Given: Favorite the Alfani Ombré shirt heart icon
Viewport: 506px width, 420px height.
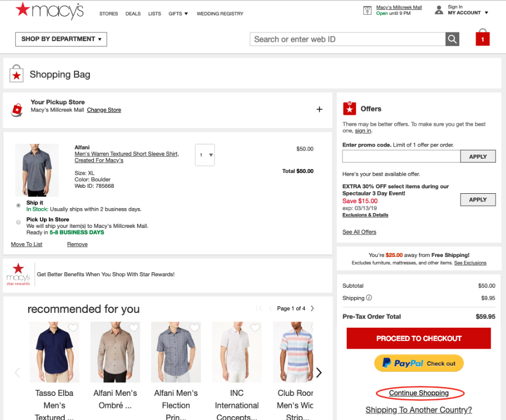Looking at the screenshot, I should click(x=133, y=328).
